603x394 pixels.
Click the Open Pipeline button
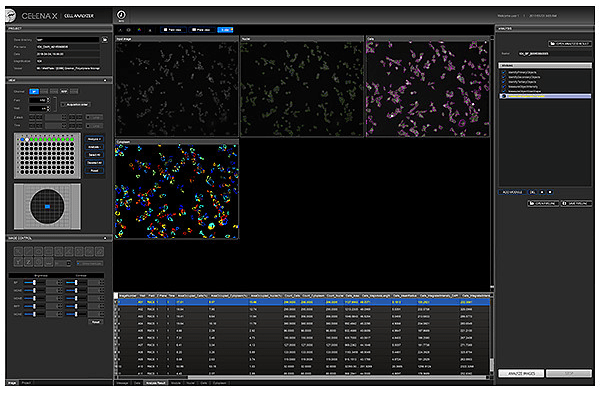tap(543, 203)
